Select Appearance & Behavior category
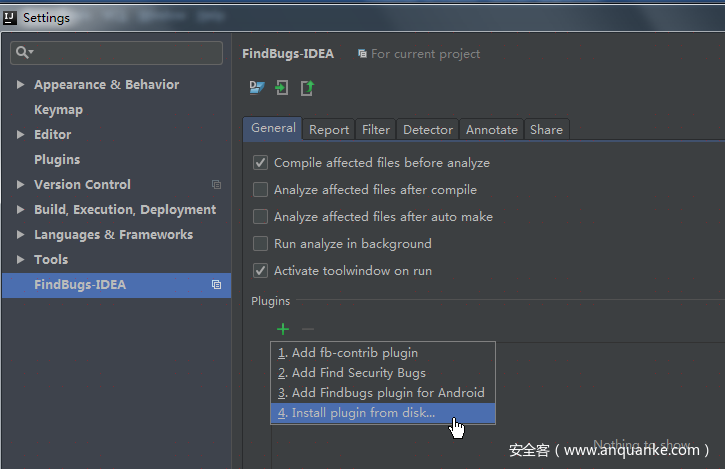725x469 pixels. click(106, 85)
